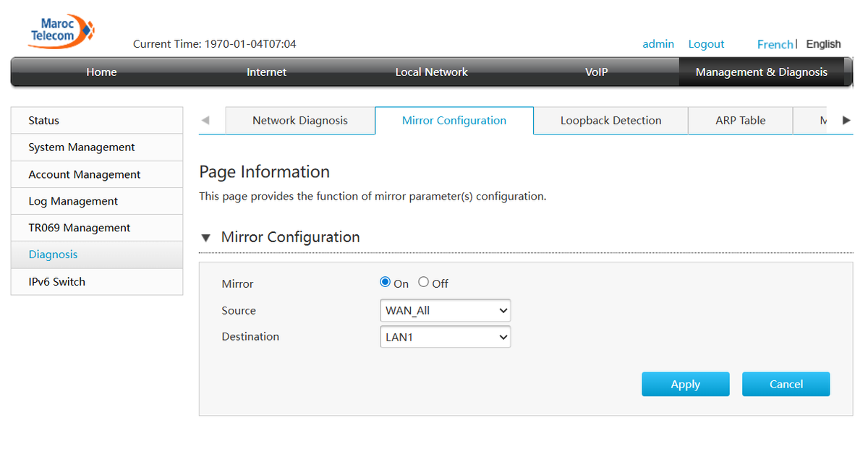Screen dimensions: 868x449
Task: Open the Internet menu
Action: tap(266, 72)
